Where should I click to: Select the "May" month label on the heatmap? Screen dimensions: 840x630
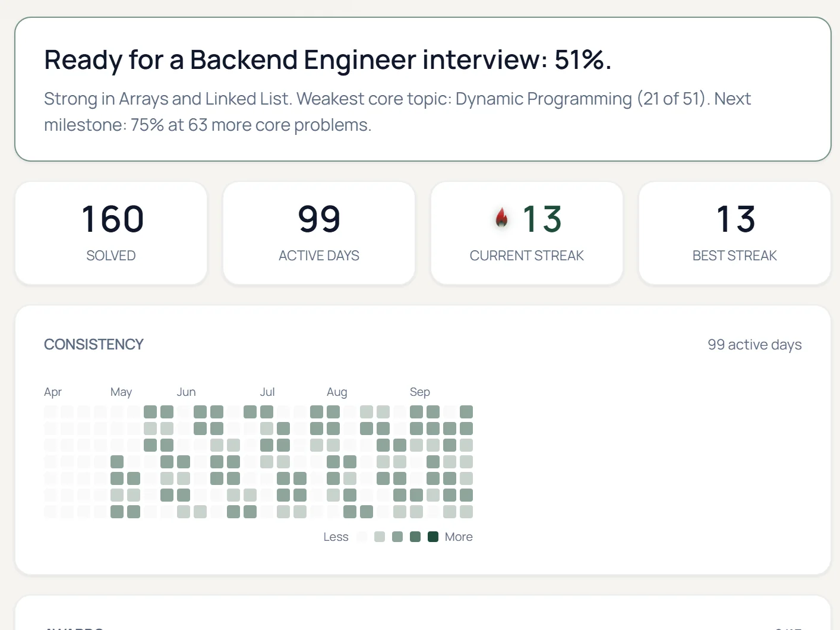click(x=121, y=392)
